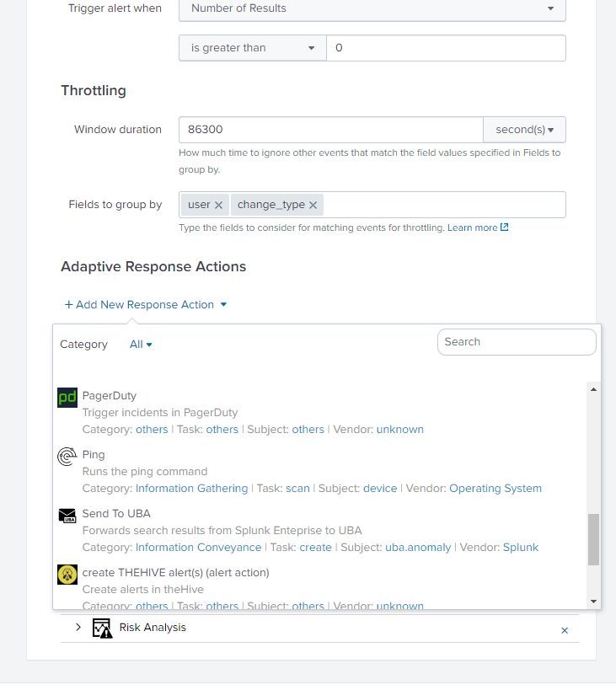
Task: Click 'Runs the ping command' description
Action: pyautogui.click(x=145, y=472)
